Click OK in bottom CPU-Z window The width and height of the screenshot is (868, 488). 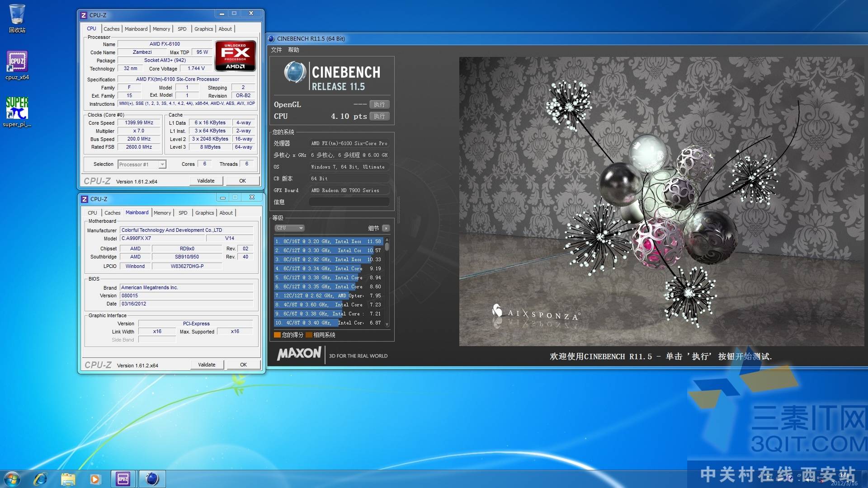[x=243, y=365]
